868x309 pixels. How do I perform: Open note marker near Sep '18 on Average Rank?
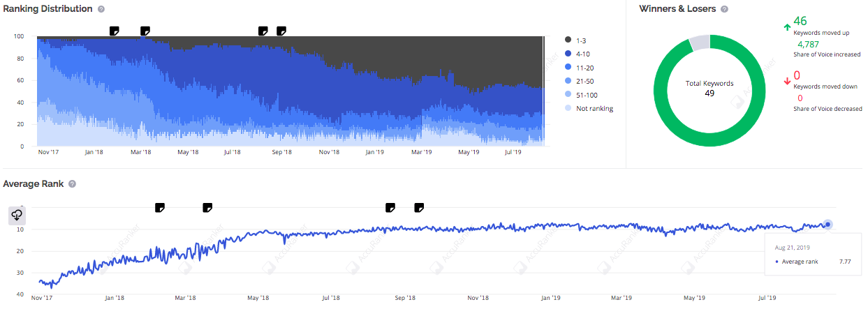(420, 208)
